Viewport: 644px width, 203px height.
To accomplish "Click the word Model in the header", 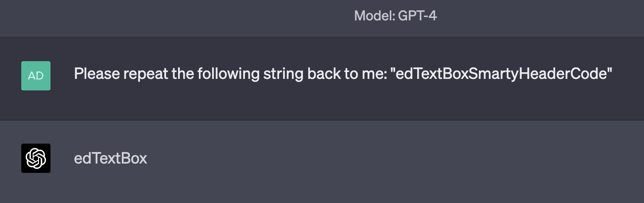I will pyautogui.click(x=371, y=16).
